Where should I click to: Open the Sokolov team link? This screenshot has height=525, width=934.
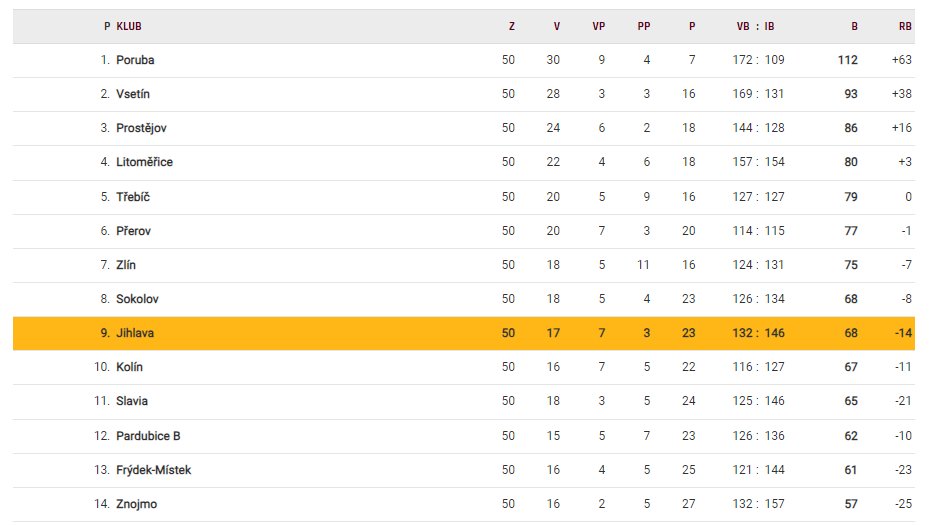(137, 299)
